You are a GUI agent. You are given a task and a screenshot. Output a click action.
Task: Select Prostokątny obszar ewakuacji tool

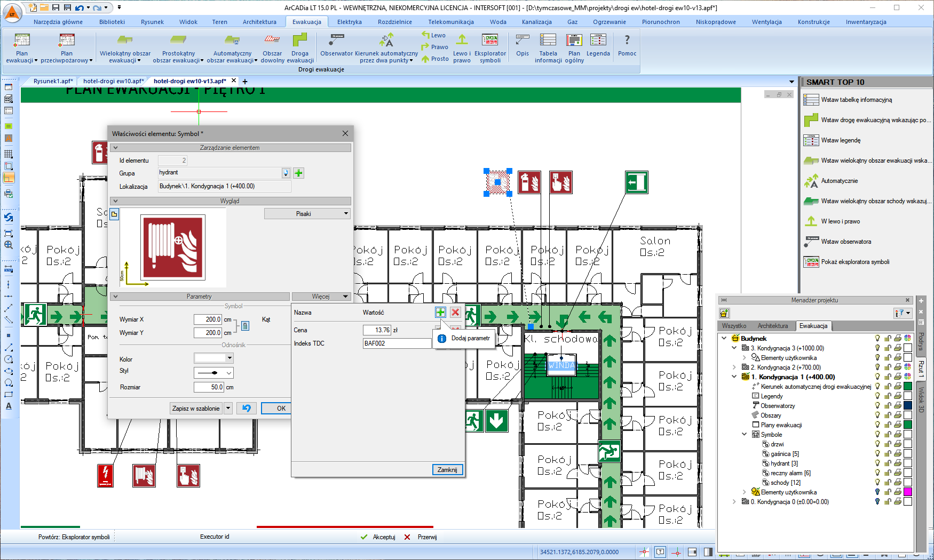coord(178,48)
